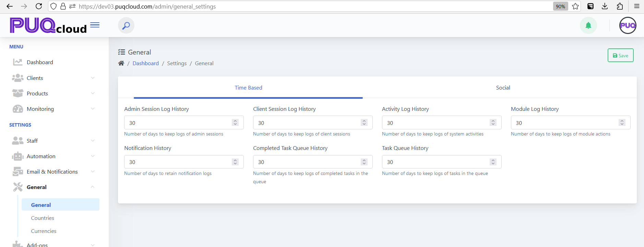
Task: Collapse the General menu chevron
Action: click(x=93, y=187)
